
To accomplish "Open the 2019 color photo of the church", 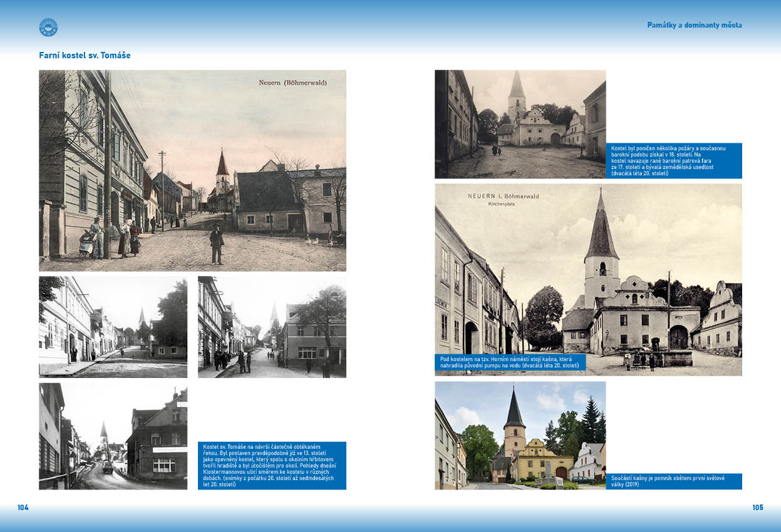I will tap(520, 435).
